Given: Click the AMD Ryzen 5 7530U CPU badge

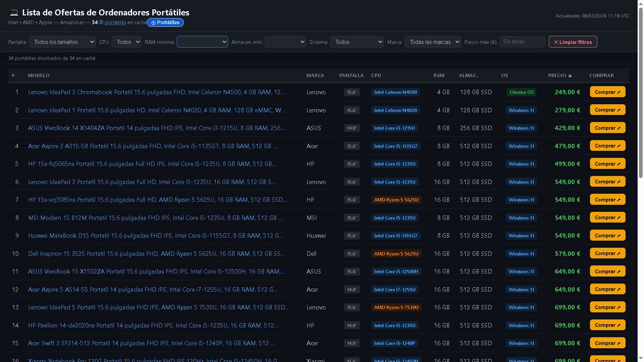Looking at the screenshot, I should coord(396,307).
